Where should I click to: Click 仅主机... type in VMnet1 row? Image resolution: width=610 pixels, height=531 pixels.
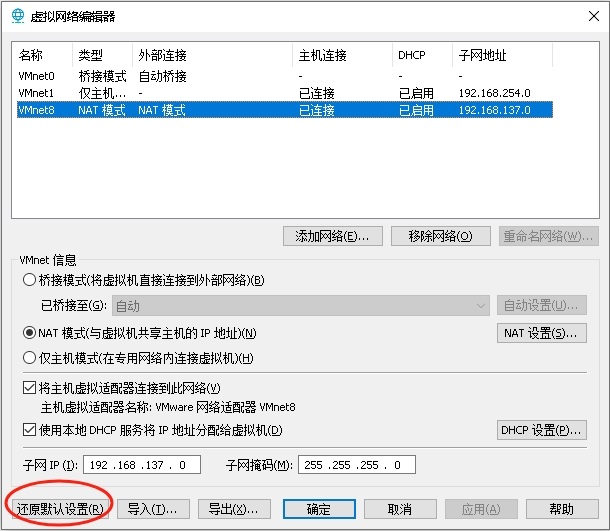click(x=102, y=93)
